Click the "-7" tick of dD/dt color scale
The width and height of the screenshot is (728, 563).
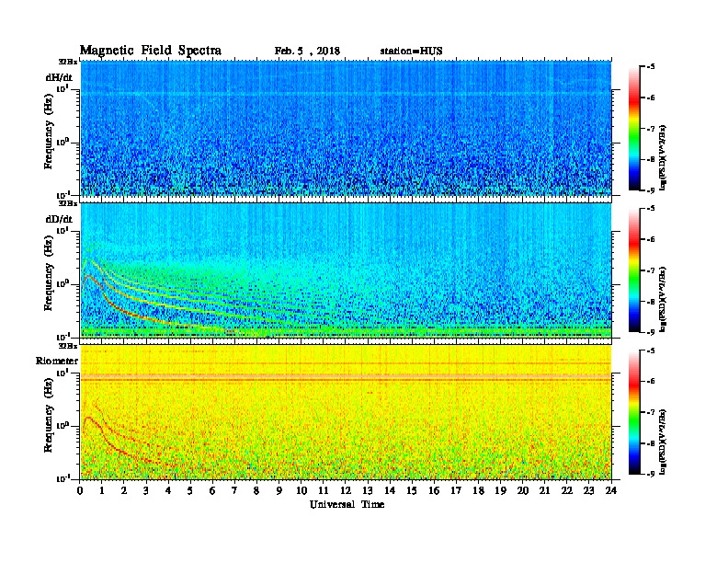click(x=651, y=270)
